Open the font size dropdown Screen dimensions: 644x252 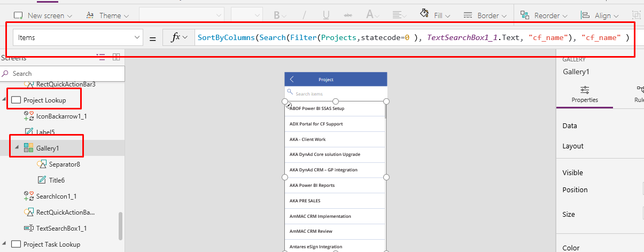(x=247, y=15)
